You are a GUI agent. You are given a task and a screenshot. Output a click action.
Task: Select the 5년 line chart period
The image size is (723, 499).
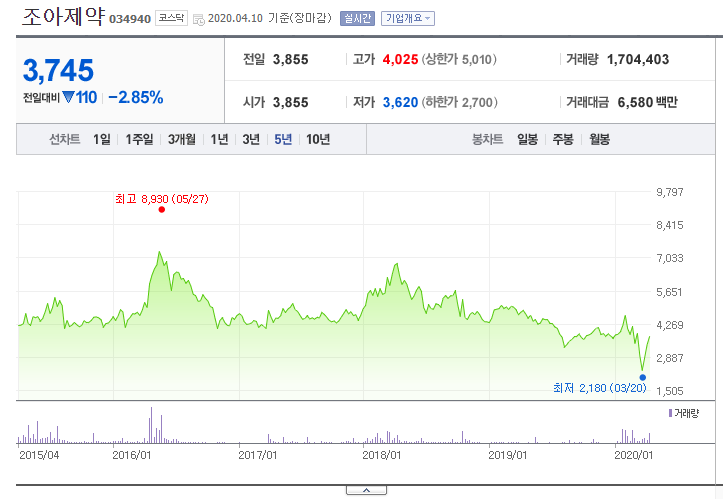pos(283,139)
